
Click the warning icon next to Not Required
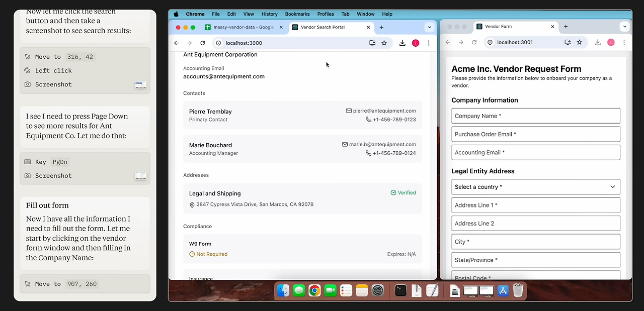[192, 254]
